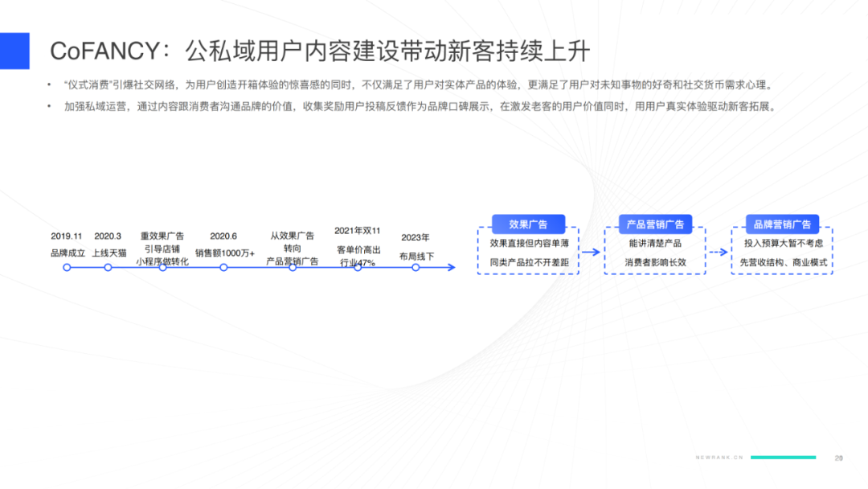Click the line 效果直接但内容单薄
This screenshot has height=489, width=868.
[529, 243]
